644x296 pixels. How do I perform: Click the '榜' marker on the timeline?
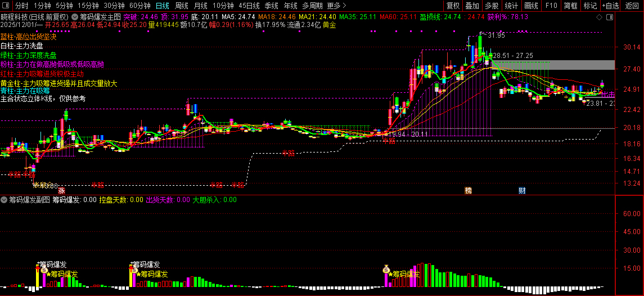(x=468, y=191)
